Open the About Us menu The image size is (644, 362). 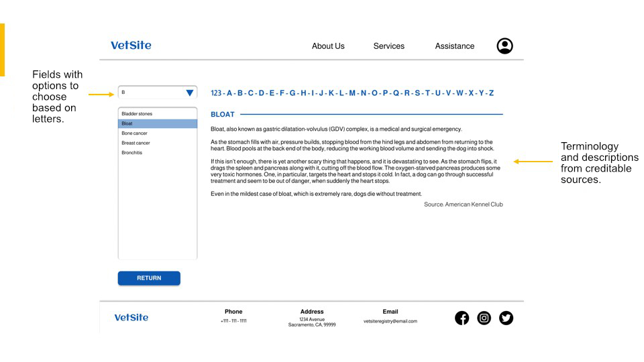(328, 46)
